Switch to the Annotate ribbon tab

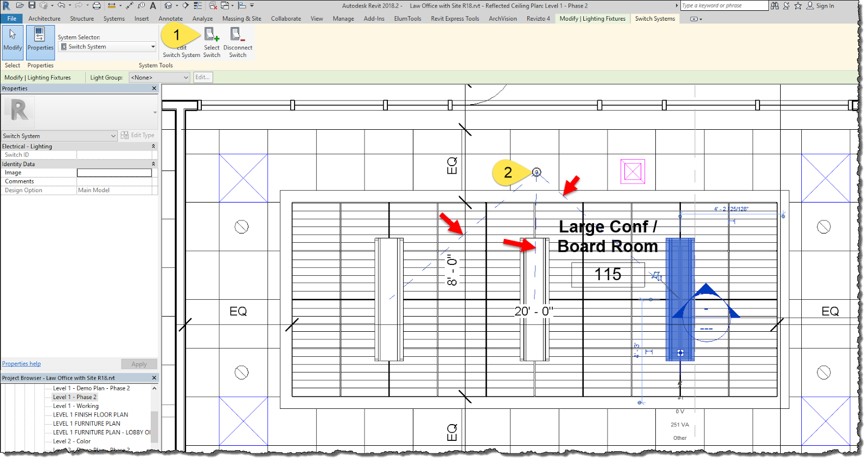[170, 18]
